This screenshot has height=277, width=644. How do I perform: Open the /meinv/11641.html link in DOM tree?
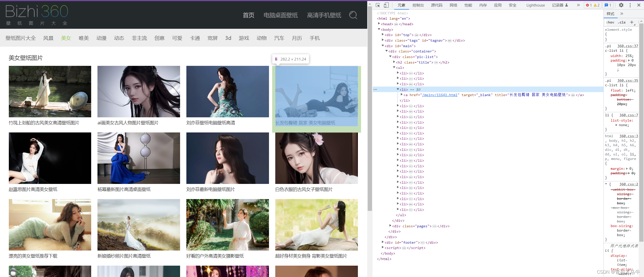point(439,95)
